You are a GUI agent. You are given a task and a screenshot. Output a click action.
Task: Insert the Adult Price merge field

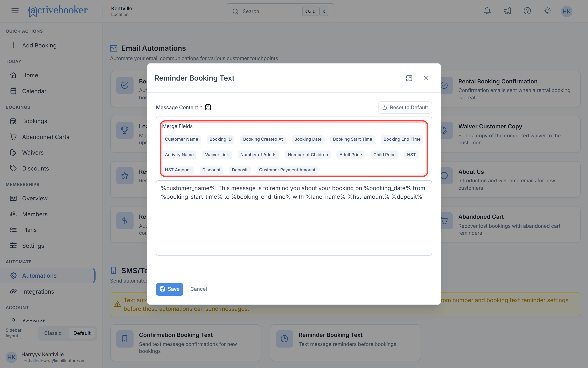coord(351,155)
